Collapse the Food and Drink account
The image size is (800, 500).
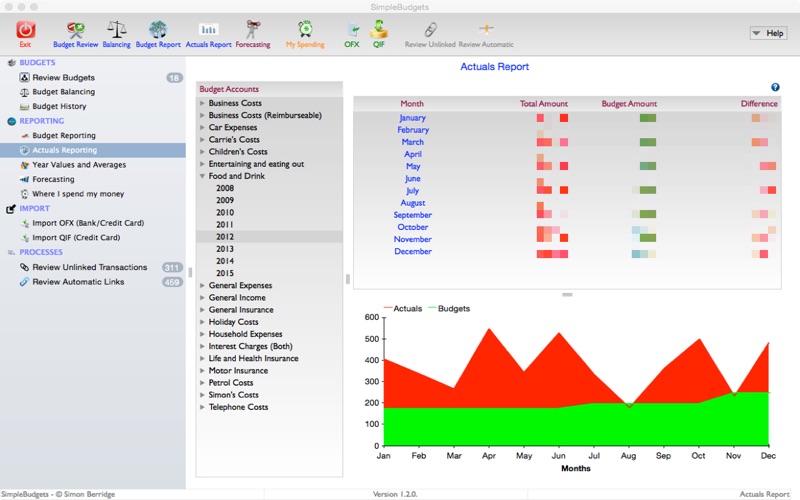(203, 176)
